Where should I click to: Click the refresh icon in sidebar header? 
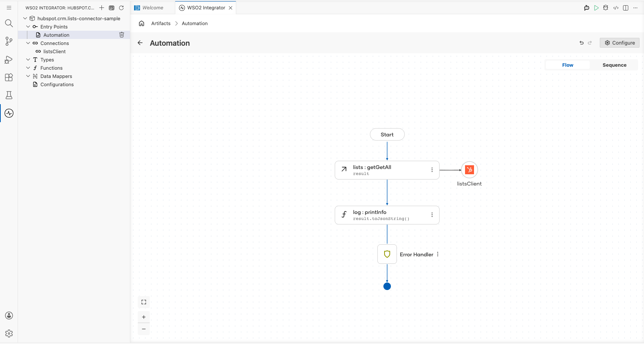tap(121, 7)
